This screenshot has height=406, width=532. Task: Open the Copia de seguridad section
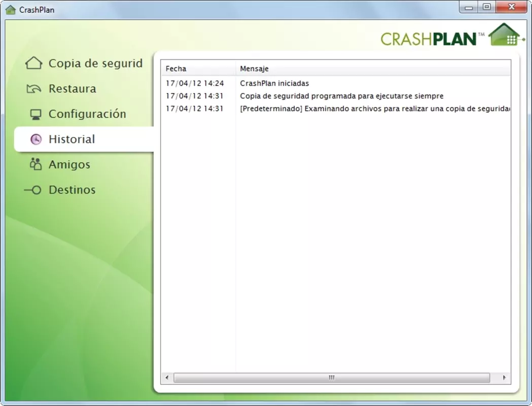pos(84,63)
